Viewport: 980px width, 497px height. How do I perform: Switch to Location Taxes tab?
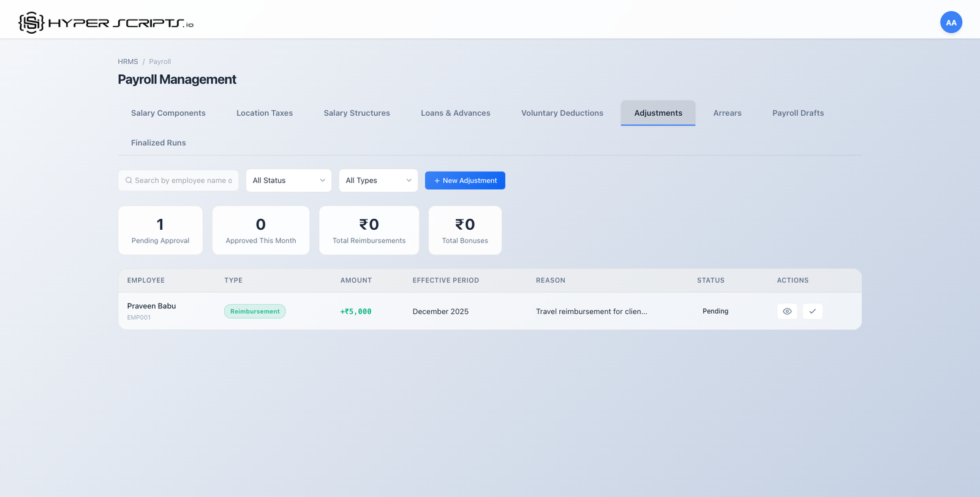tap(265, 113)
